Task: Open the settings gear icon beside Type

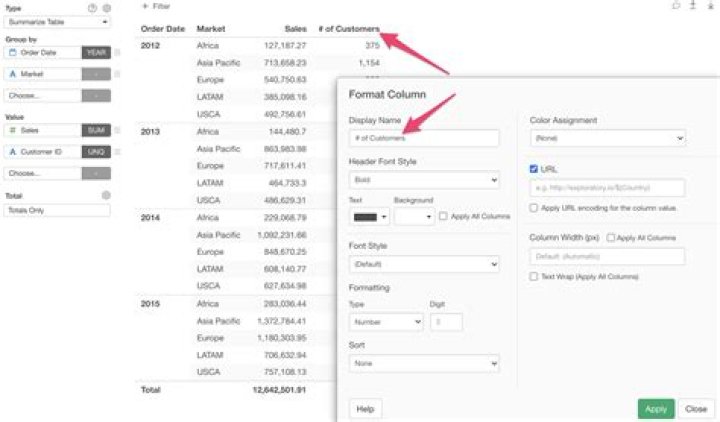Action: (106, 7)
